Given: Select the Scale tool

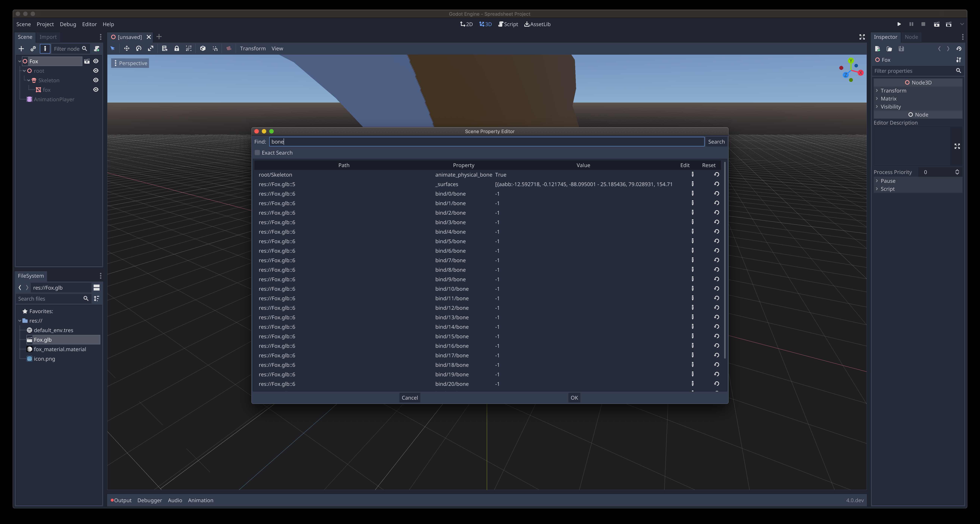Looking at the screenshot, I should 151,48.
